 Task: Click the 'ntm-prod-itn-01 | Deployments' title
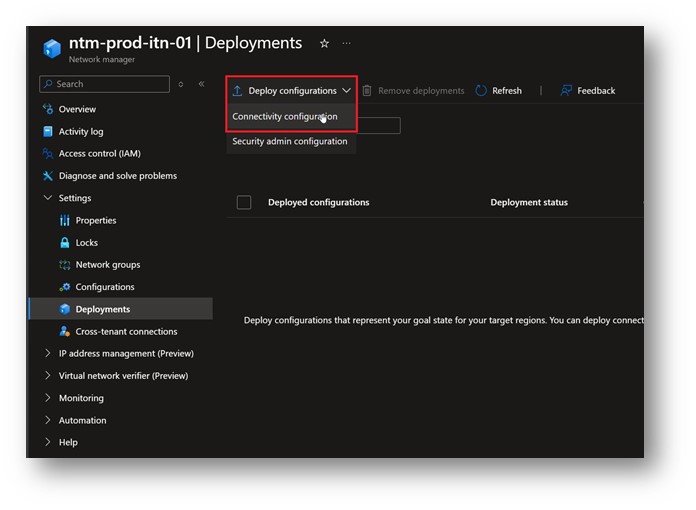186,43
